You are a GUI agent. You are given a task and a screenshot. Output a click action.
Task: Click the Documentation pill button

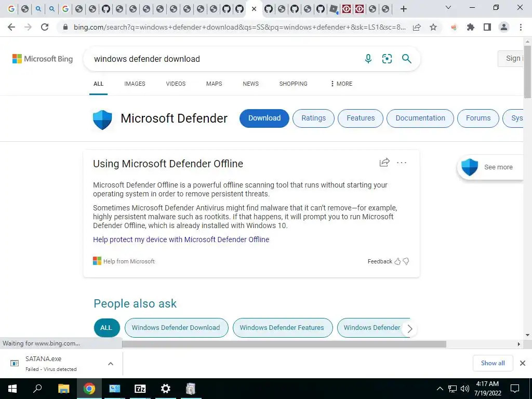click(x=420, y=118)
